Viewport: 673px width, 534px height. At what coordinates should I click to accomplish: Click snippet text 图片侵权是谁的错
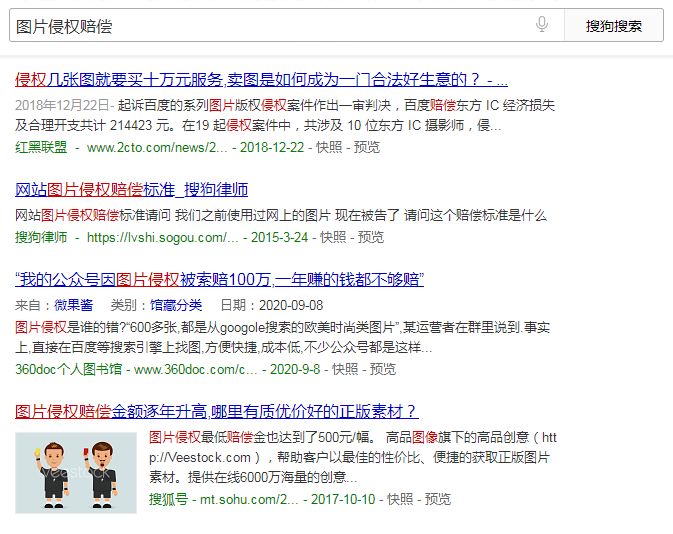67,328
